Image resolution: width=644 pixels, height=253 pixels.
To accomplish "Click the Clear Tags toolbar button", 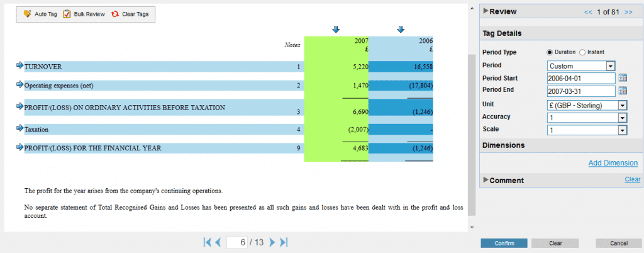I will tap(130, 14).
